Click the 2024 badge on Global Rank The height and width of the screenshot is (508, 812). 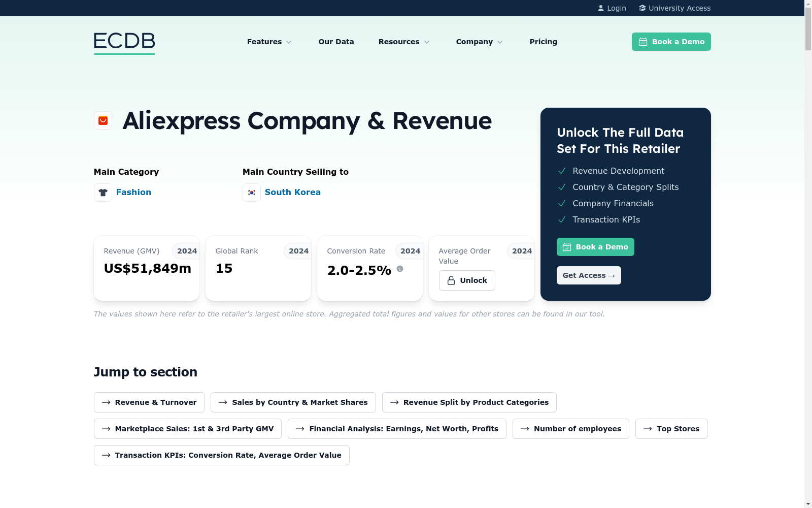[x=297, y=251]
